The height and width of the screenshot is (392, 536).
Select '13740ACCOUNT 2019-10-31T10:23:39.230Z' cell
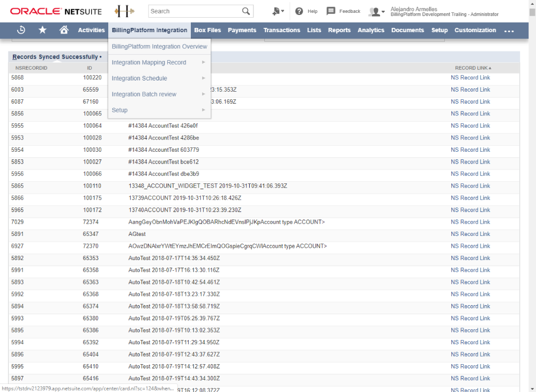click(x=185, y=210)
